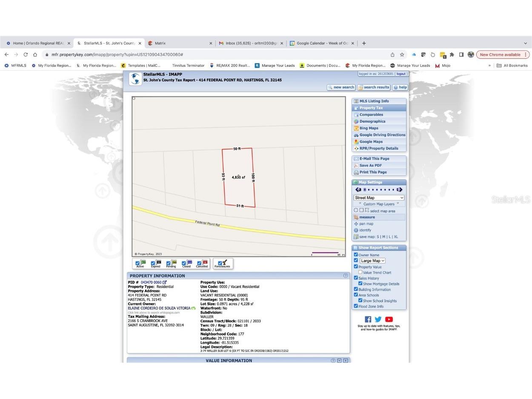Click the new search button
Image resolution: width=532 pixels, height=399 pixels.
click(341, 87)
